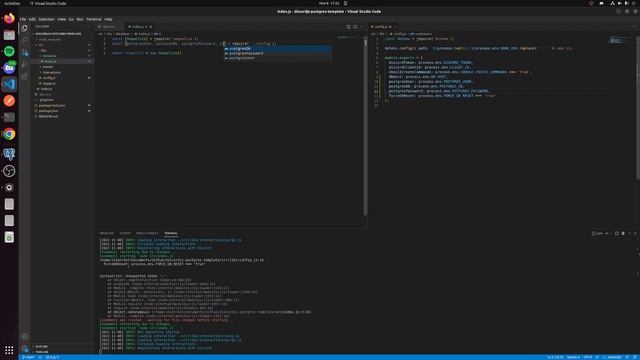Collapse the libs folder
This screenshot has height=360, width=640.
(43, 50)
